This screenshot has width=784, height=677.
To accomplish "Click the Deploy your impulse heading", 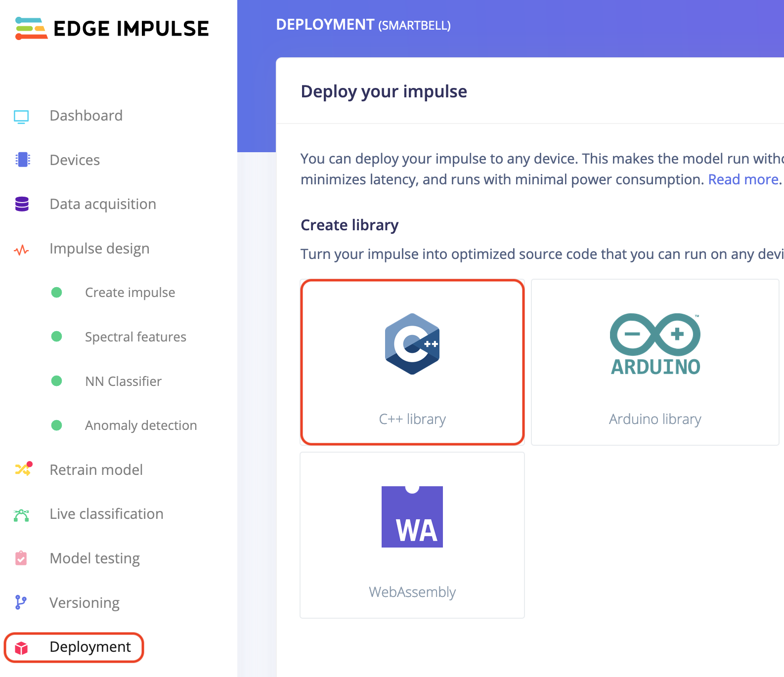I will click(384, 91).
